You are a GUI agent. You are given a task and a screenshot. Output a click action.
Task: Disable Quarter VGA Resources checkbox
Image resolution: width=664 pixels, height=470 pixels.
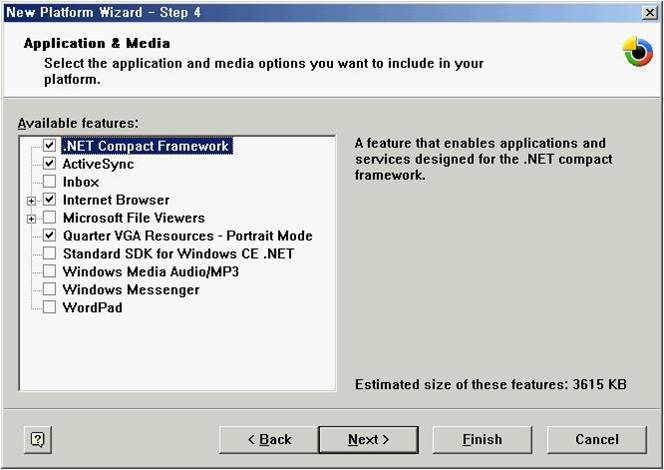pyautogui.click(x=50, y=236)
